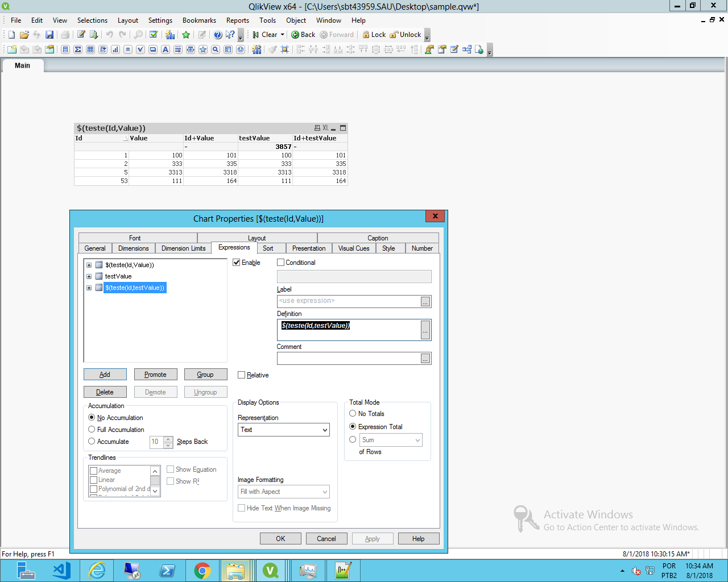Click the Trendlines list scroll down arrow
Image resolution: width=728 pixels, height=582 pixels.
click(x=155, y=490)
